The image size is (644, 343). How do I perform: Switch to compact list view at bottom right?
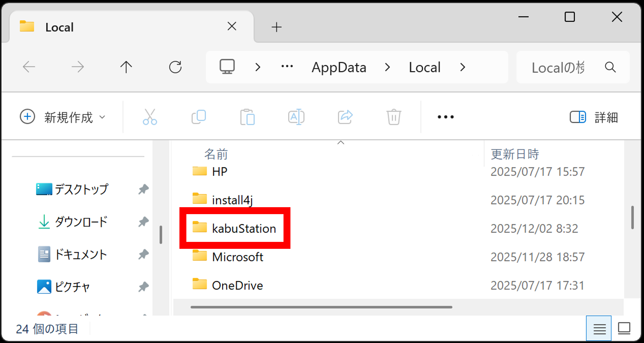(x=599, y=328)
